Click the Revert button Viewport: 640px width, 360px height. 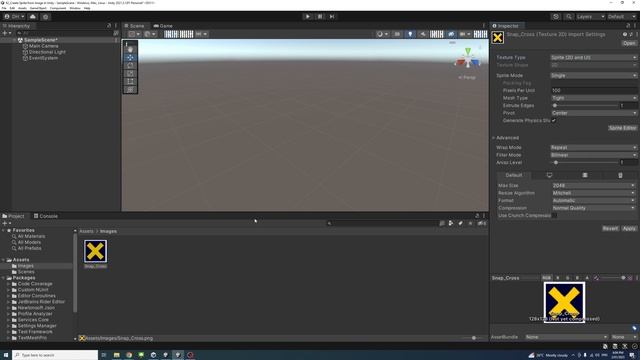(610, 229)
